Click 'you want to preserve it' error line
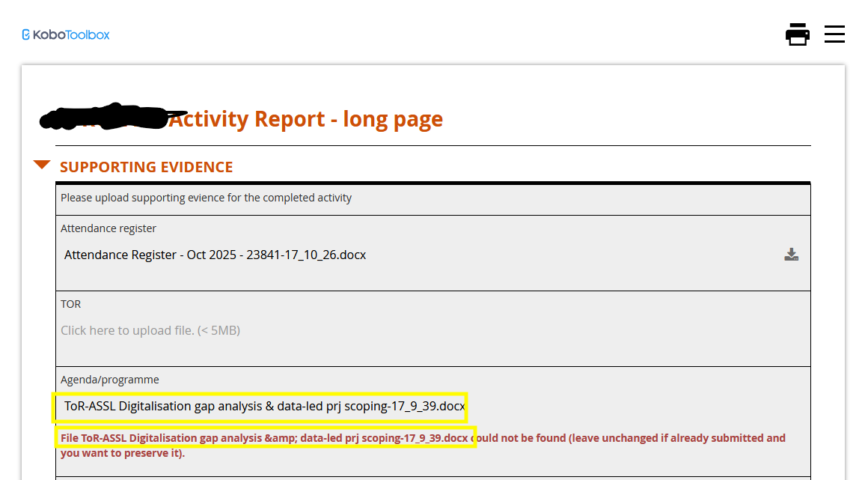The image size is (868, 480). coord(123,453)
